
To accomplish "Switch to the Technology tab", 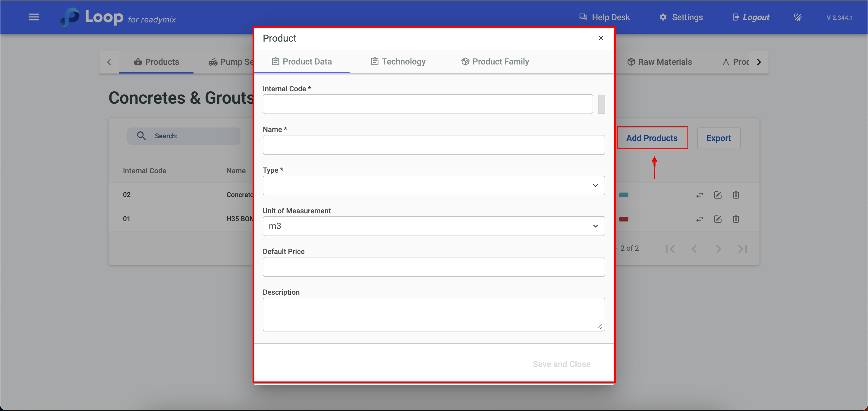I will (x=398, y=61).
